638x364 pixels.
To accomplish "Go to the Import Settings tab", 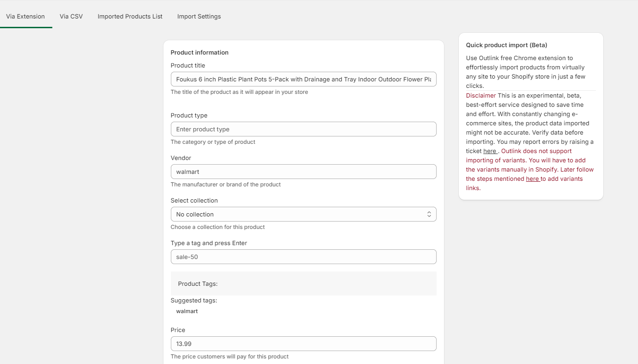I will (199, 16).
